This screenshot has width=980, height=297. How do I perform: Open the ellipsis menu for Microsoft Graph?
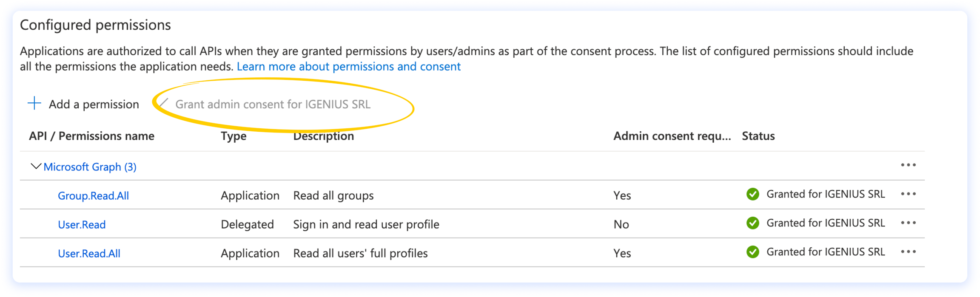coord(908,165)
